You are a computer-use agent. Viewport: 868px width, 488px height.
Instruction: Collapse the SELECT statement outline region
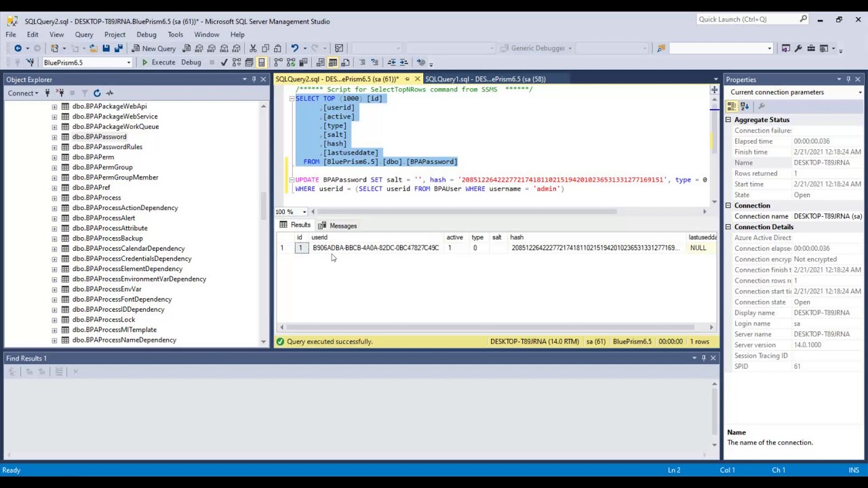(292, 99)
